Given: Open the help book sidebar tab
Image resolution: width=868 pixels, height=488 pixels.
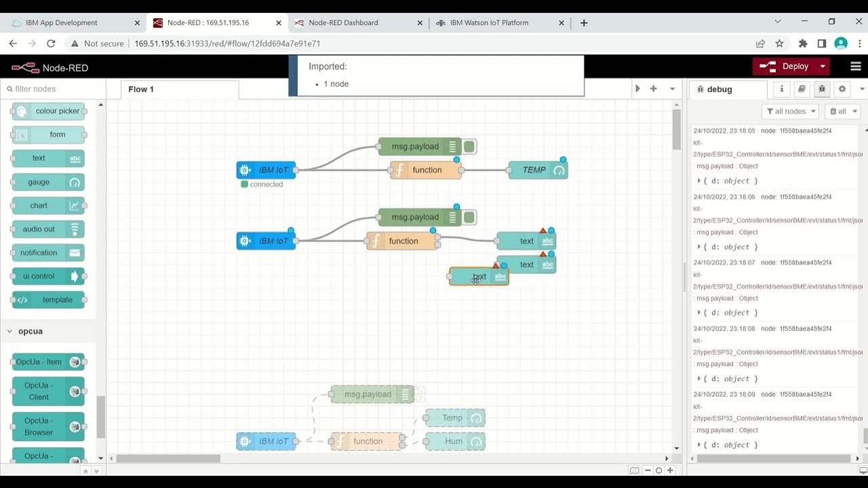Looking at the screenshot, I should [x=802, y=89].
